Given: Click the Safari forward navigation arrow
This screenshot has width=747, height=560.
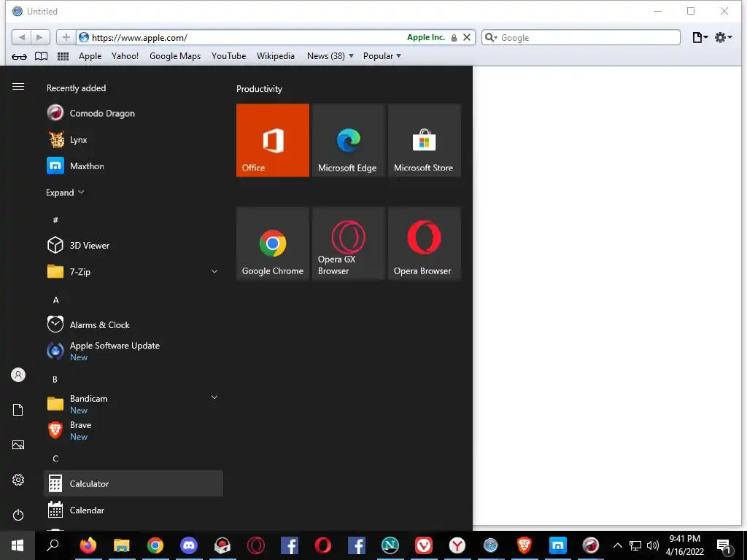Looking at the screenshot, I should click(x=40, y=37).
